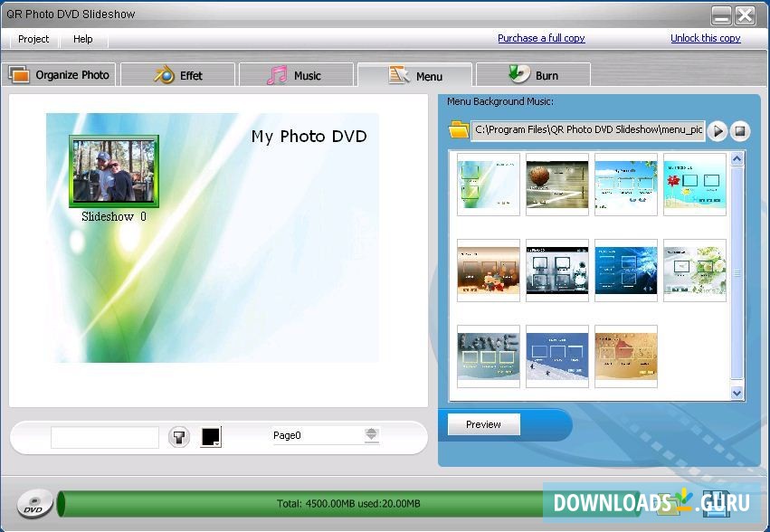Open the Help menu
Screen dimensions: 770x532
click(x=83, y=39)
